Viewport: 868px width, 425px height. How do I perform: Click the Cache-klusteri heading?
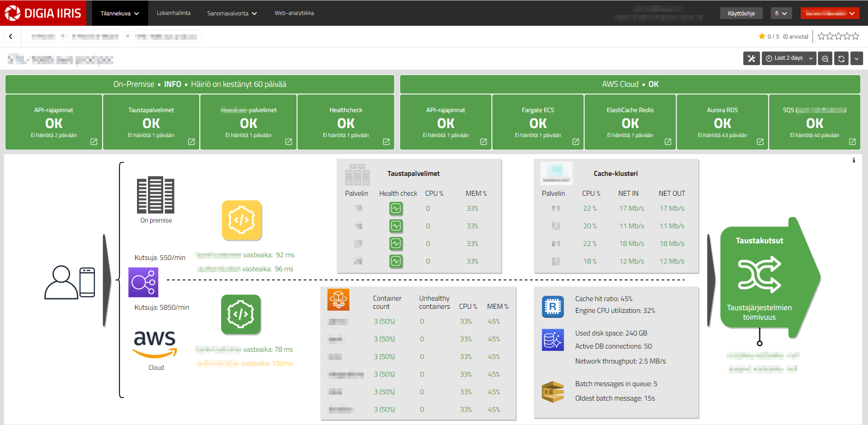click(x=616, y=174)
